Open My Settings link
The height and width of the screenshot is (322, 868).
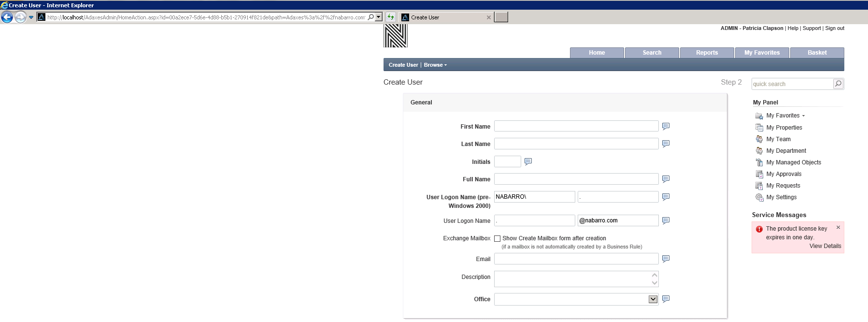coord(782,197)
